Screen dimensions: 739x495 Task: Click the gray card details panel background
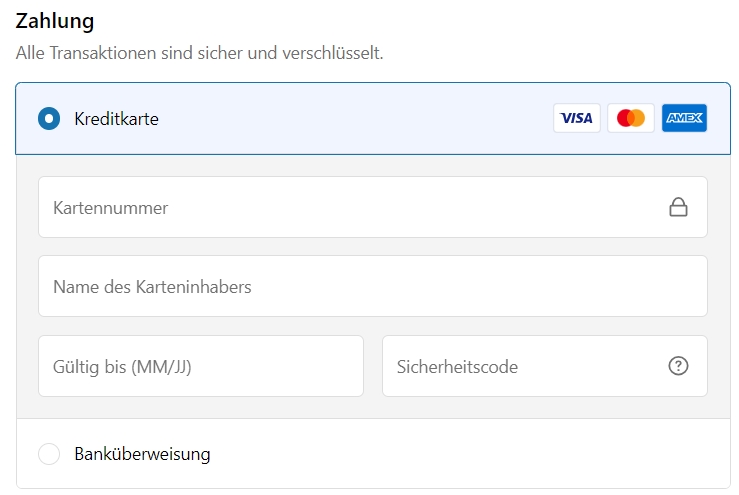[x=373, y=246]
